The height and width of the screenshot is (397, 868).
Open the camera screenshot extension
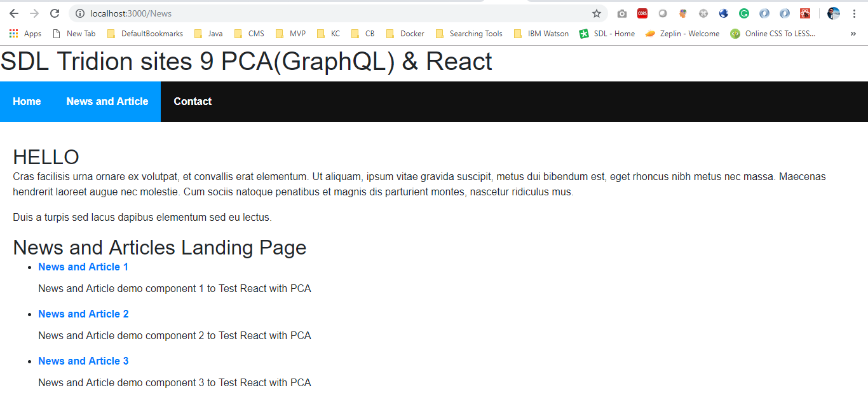click(x=622, y=13)
